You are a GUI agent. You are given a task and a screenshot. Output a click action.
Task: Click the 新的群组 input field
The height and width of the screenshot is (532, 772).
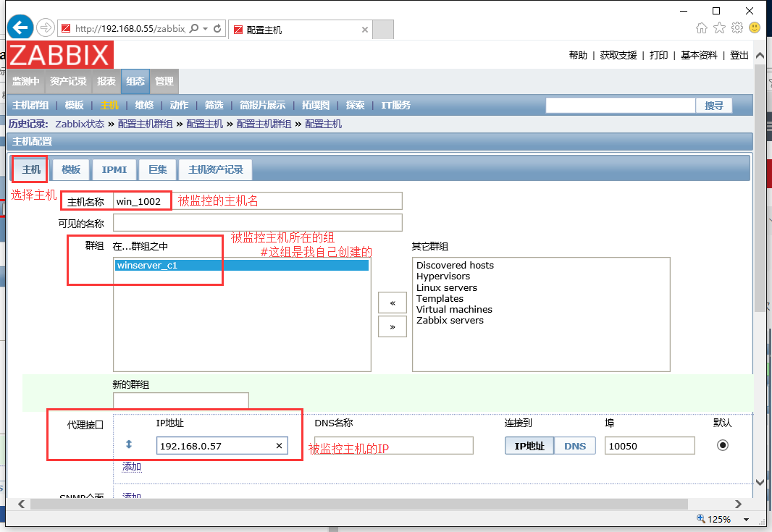(x=181, y=400)
